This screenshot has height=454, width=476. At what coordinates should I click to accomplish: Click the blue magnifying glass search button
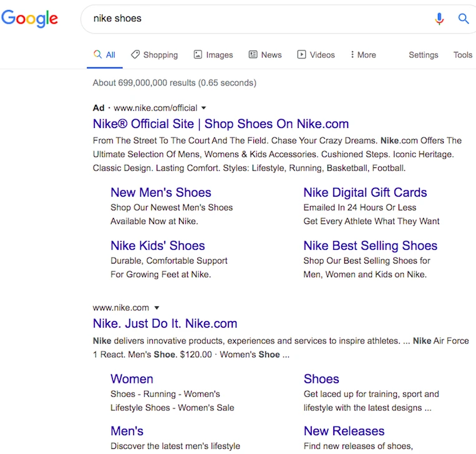(464, 19)
